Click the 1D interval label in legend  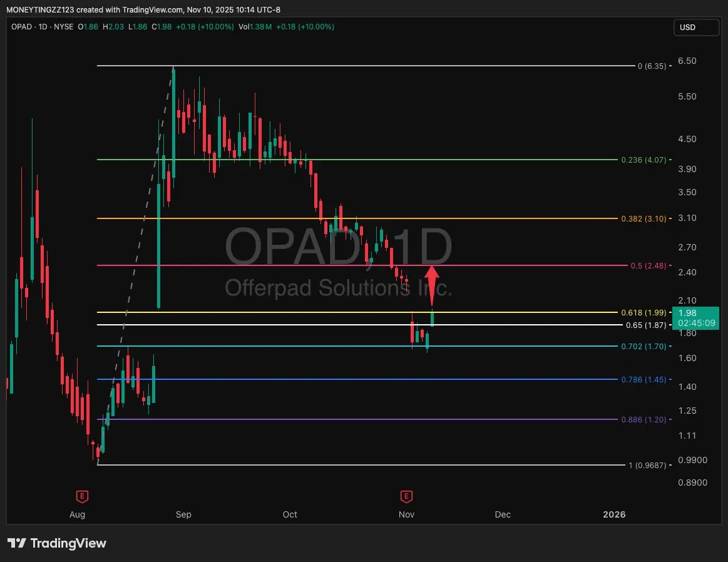click(x=43, y=27)
